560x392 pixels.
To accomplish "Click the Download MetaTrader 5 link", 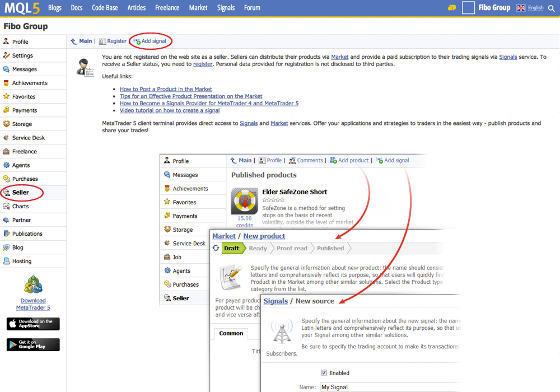I will [33, 304].
